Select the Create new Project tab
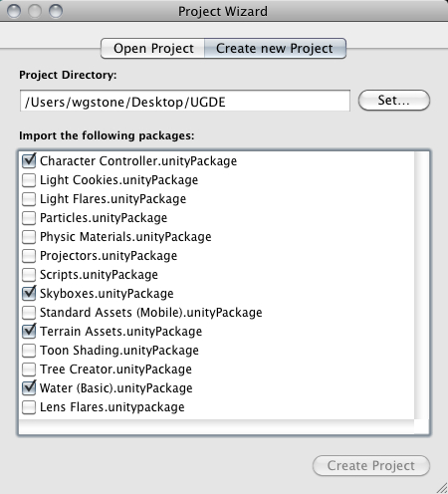The height and width of the screenshot is (494, 448). (275, 49)
